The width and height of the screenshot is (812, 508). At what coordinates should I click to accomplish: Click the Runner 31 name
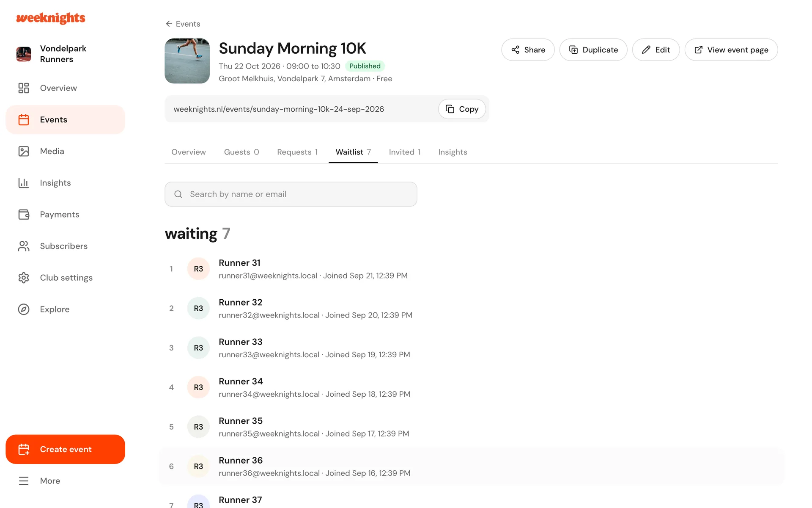(x=239, y=263)
